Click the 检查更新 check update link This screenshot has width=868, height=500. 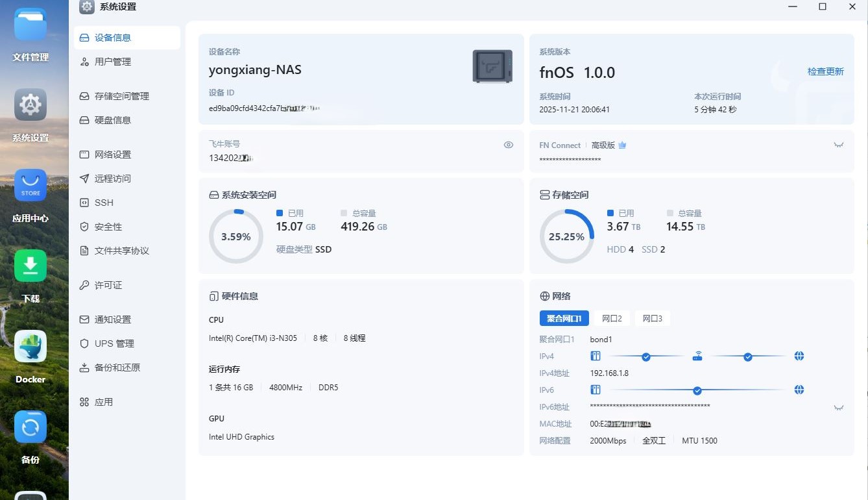825,71
